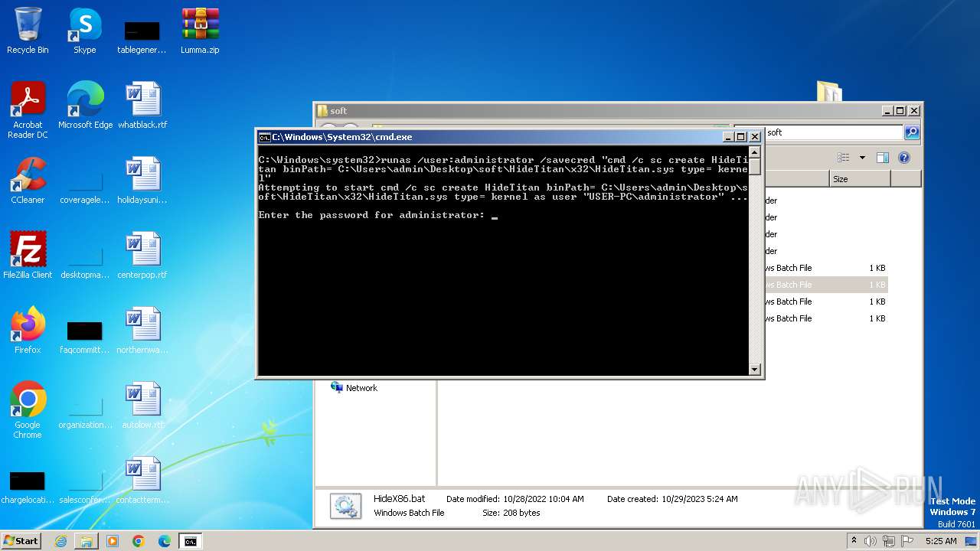The width and height of the screenshot is (980, 551).
Task: Select holidaysuni... document icon
Action: [142, 181]
